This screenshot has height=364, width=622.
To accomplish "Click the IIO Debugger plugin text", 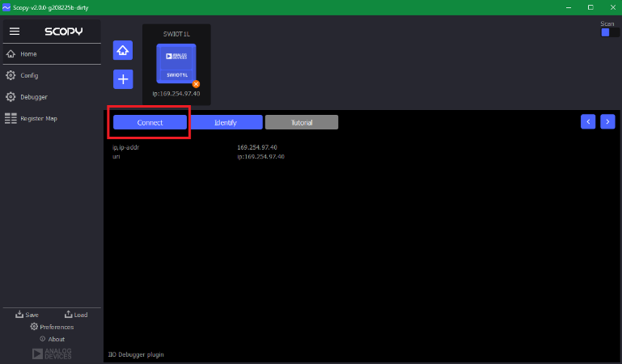I will tap(136, 355).
